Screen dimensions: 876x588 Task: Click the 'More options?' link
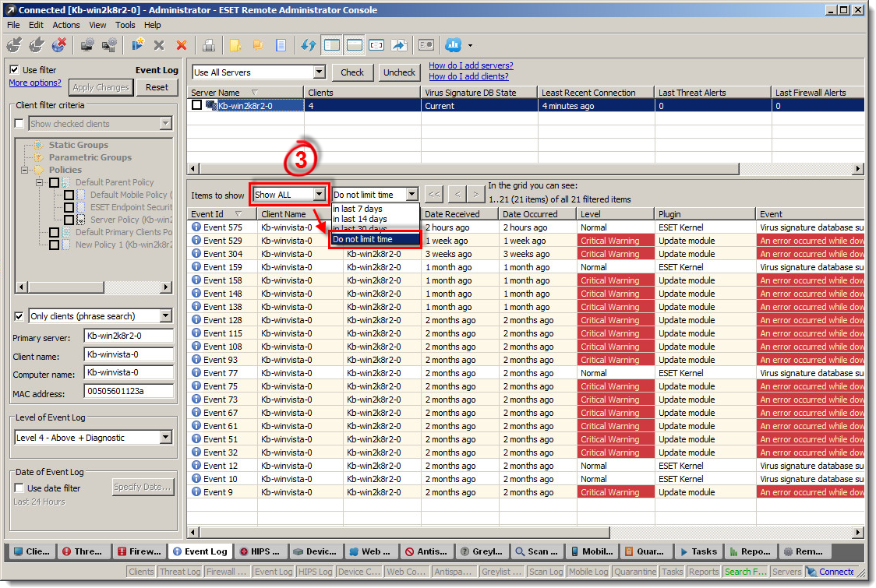(35, 83)
